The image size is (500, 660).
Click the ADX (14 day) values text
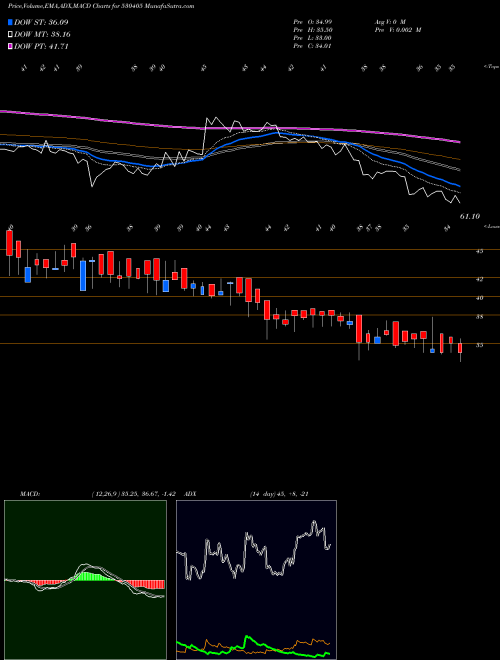pos(279,494)
